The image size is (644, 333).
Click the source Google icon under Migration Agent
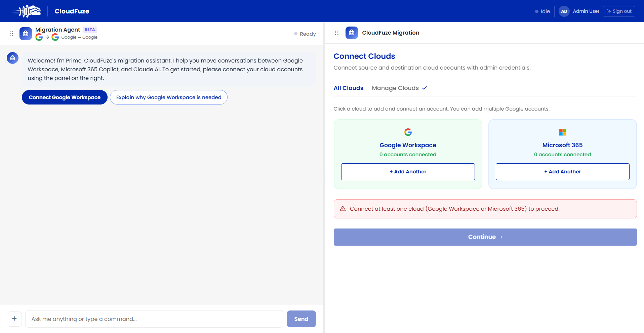pos(39,37)
